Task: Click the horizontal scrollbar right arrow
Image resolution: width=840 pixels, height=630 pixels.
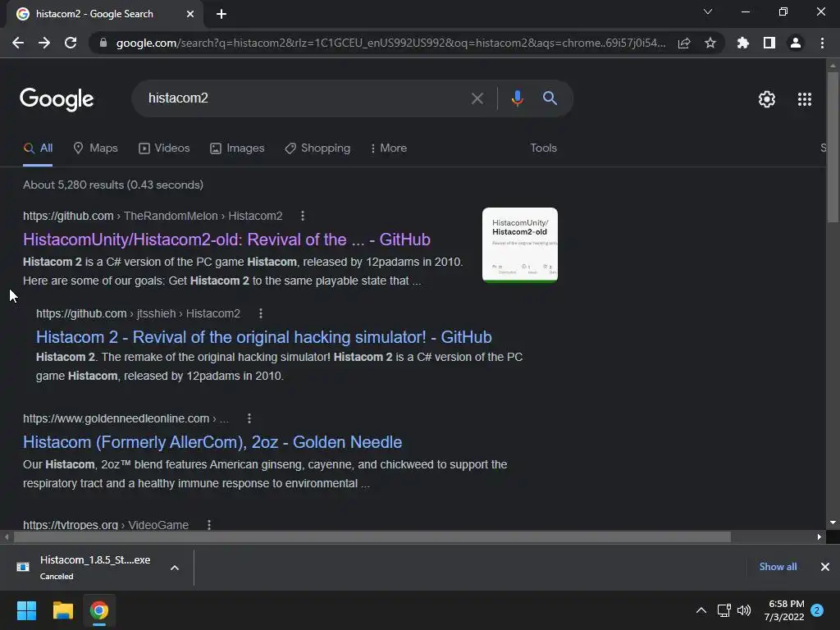Action: [x=819, y=536]
